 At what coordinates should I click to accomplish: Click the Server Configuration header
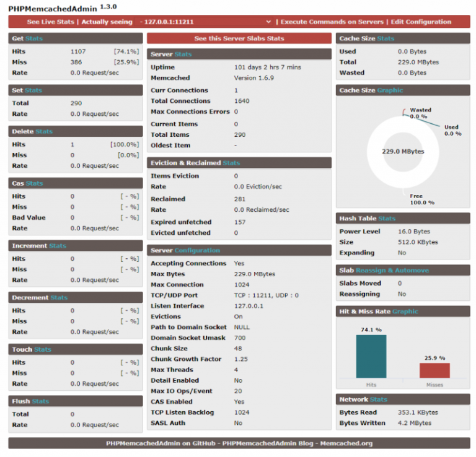click(239, 251)
